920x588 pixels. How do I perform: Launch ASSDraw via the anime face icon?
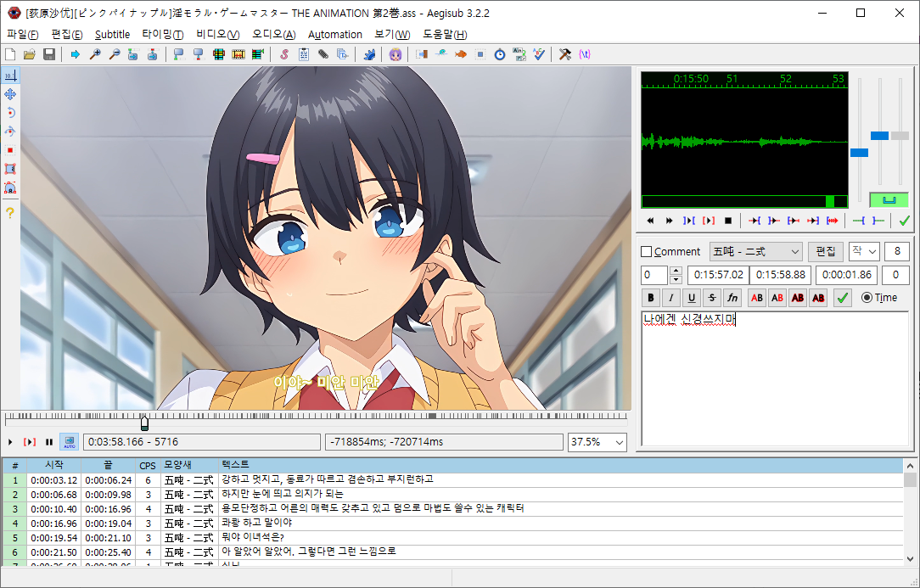pyautogui.click(x=395, y=54)
